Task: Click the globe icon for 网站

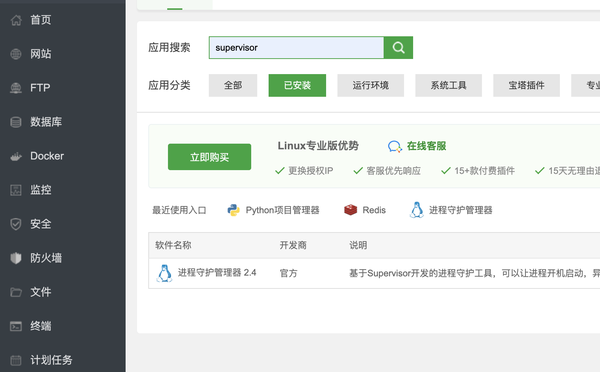Action: click(x=16, y=54)
